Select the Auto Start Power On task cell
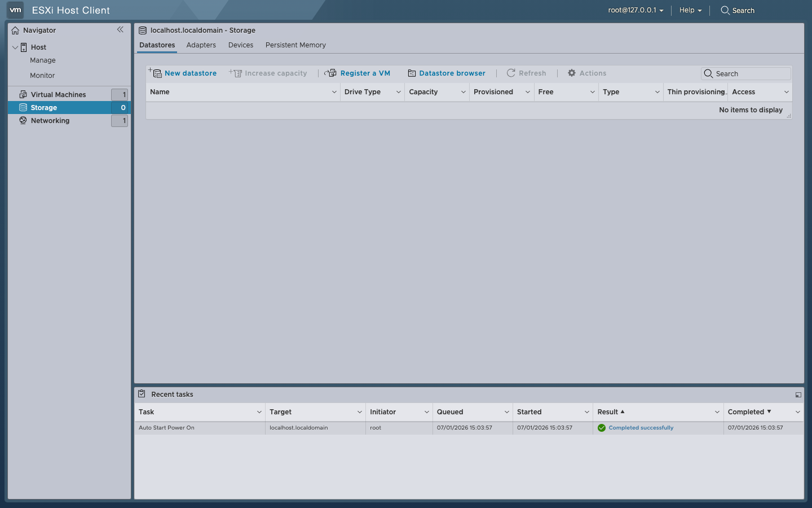812x508 pixels. click(x=200, y=428)
